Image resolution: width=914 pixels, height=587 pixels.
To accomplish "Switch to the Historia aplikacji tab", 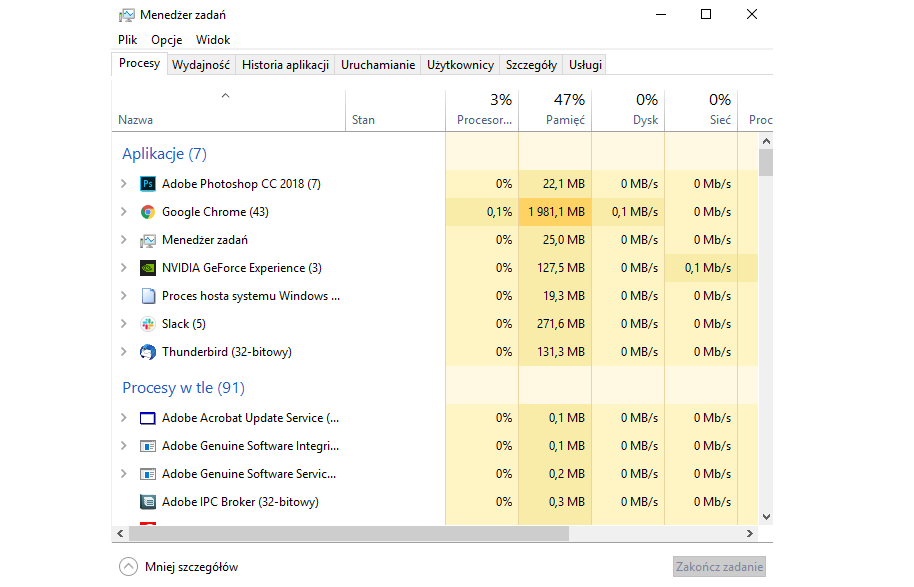I will click(x=286, y=65).
